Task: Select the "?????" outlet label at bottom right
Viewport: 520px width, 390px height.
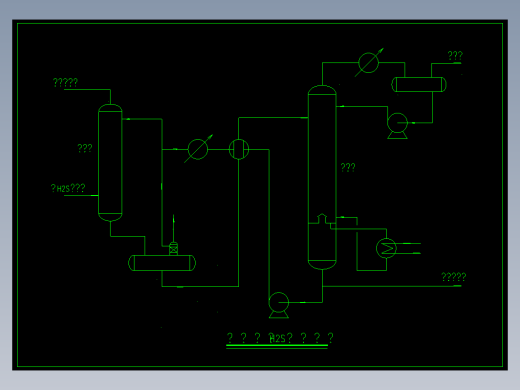Action: click(x=454, y=277)
